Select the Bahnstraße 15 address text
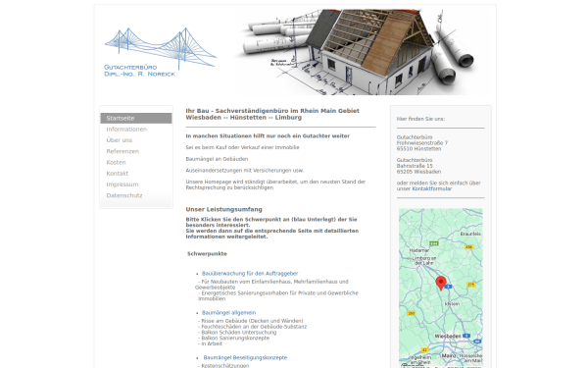Image resolution: width=588 pixels, height=368 pixels. tap(415, 166)
